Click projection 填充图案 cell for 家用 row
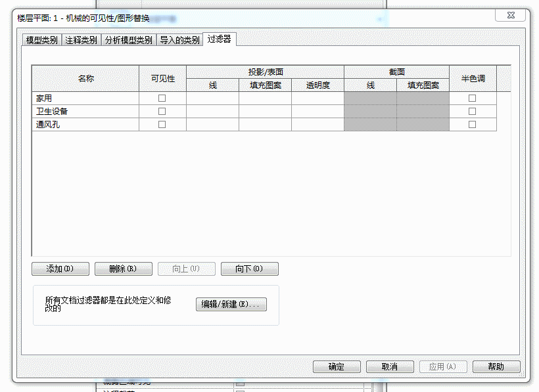The height and width of the screenshot is (392, 539). pos(266,98)
